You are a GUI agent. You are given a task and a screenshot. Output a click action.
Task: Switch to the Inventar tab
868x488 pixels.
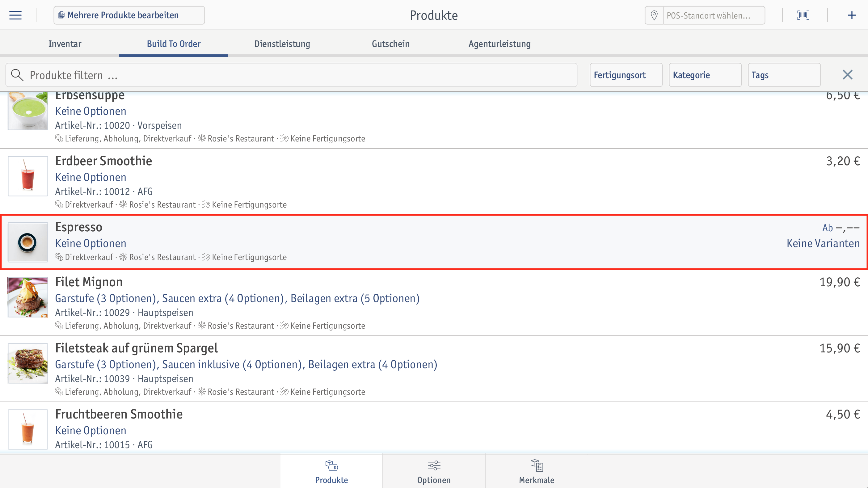(65, 44)
